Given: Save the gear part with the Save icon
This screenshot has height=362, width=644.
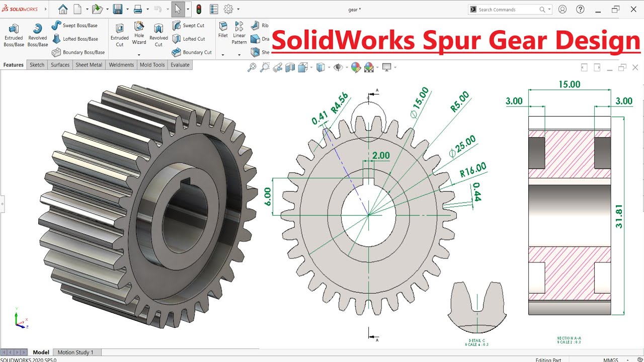Looking at the screenshot, I should click(x=118, y=9).
